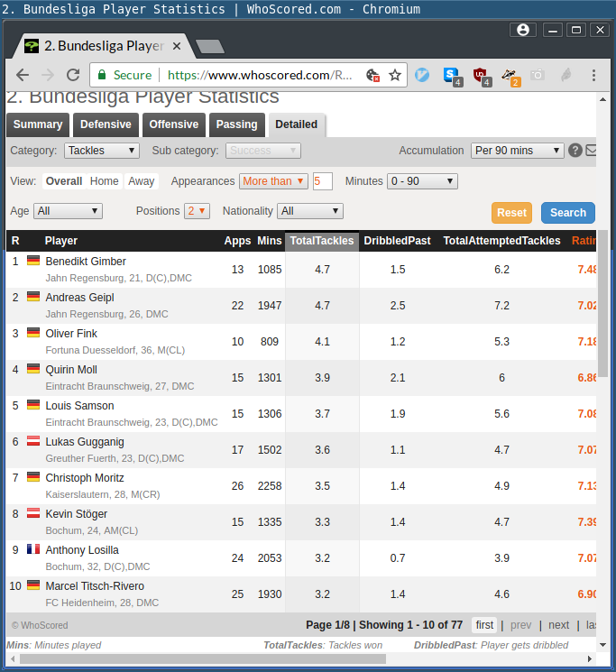The width and height of the screenshot is (616, 672).
Task: Switch view to Home
Action: tap(104, 181)
